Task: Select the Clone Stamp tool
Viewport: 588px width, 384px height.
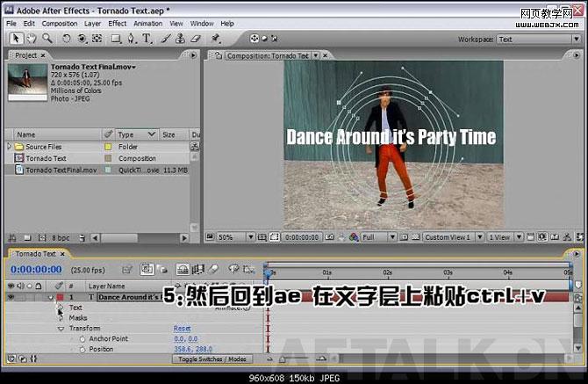Action: 181,39
